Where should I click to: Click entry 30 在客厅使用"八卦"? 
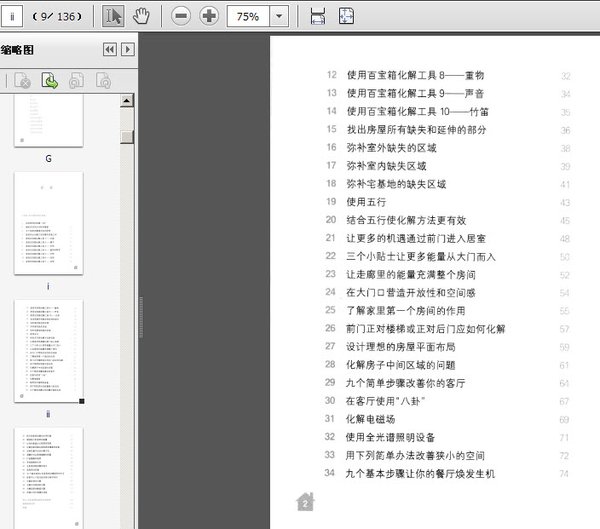[x=448, y=401]
